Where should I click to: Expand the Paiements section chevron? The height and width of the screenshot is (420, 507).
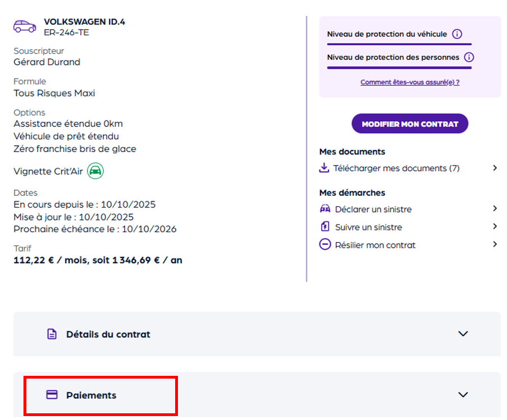point(463,395)
